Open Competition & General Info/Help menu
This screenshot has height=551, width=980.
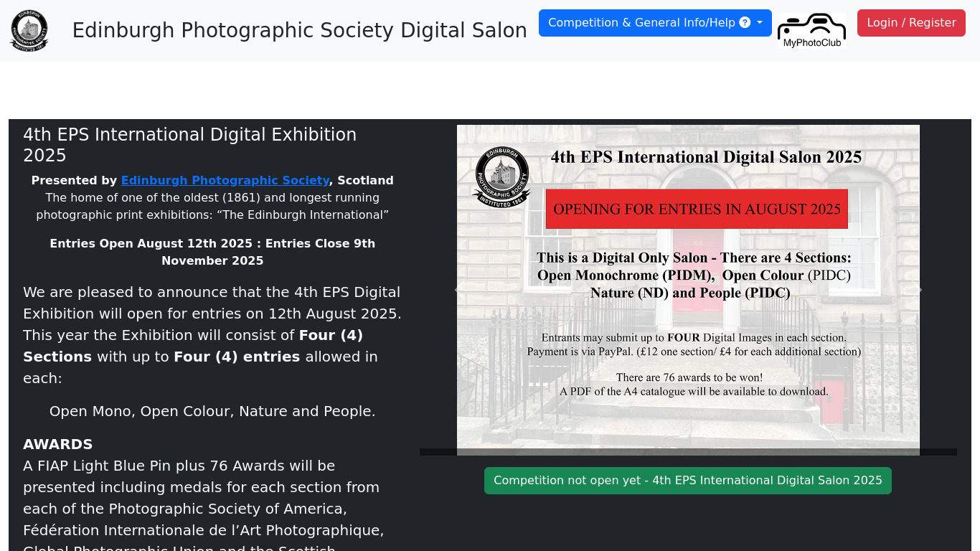tap(641, 23)
